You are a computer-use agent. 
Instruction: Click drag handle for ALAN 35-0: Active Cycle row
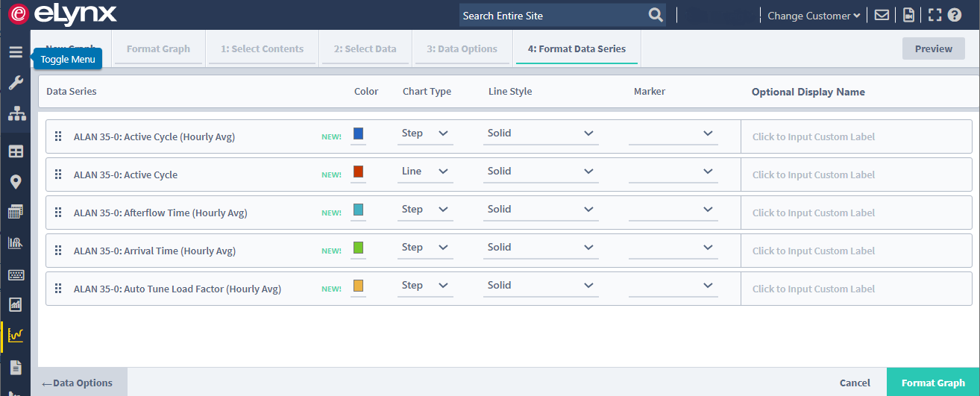[x=58, y=175]
